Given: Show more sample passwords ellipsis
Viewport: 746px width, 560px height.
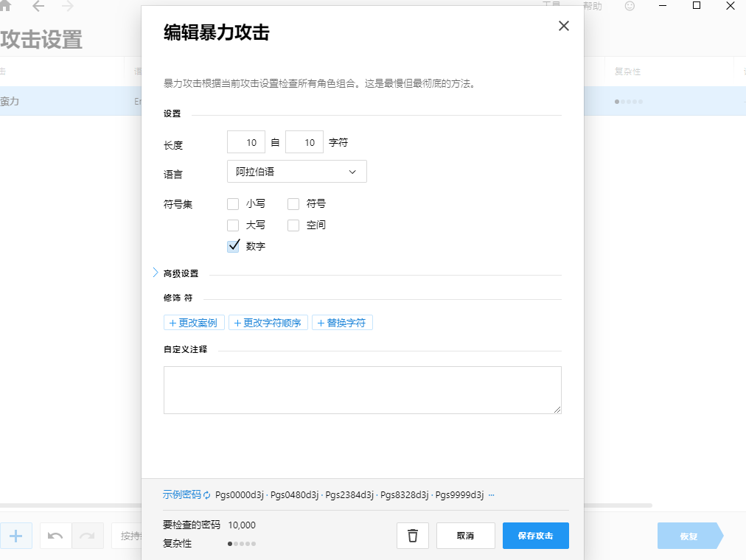Looking at the screenshot, I should coord(492,495).
